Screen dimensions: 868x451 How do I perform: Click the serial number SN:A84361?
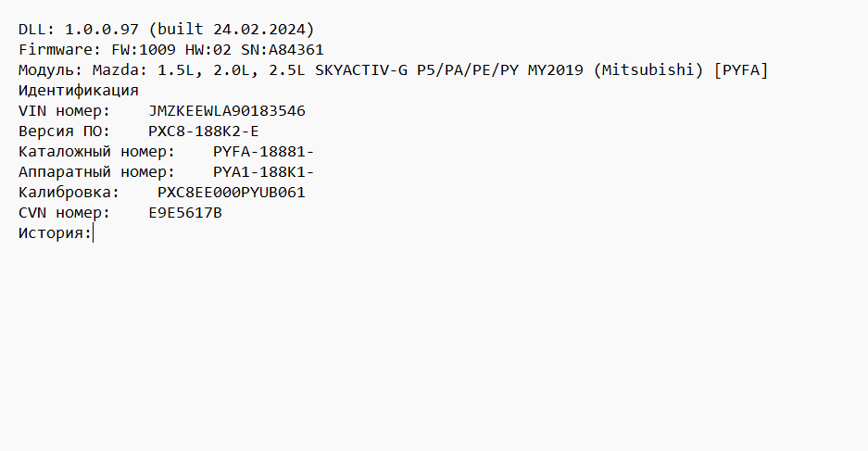point(283,50)
